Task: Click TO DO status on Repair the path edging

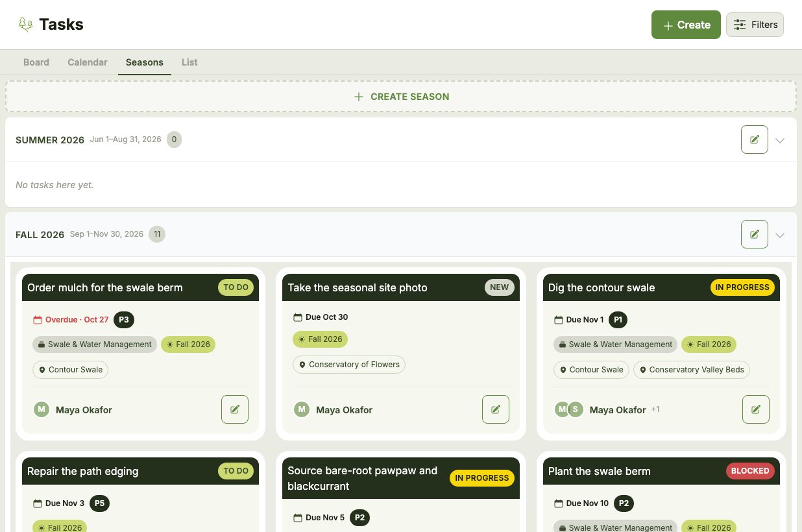Action: pyautogui.click(x=236, y=471)
